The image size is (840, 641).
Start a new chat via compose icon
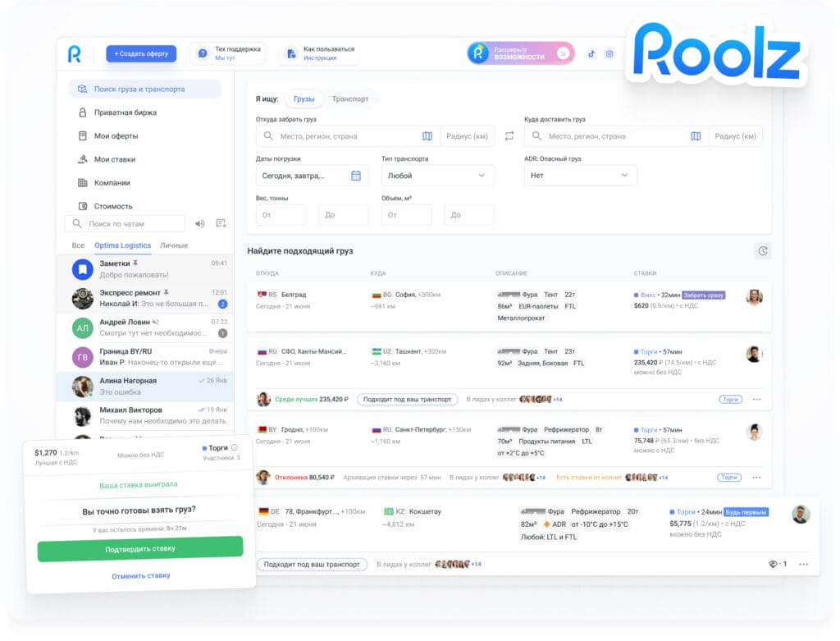(x=221, y=223)
